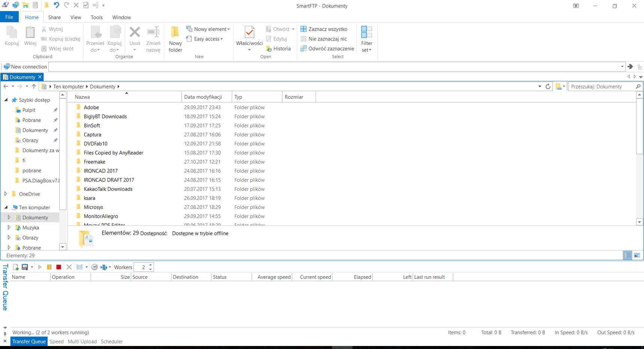The height and width of the screenshot is (349, 644).
Task: Switch to details view icon at bottom right
Action: pyautogui.click(x=628, y=255)
